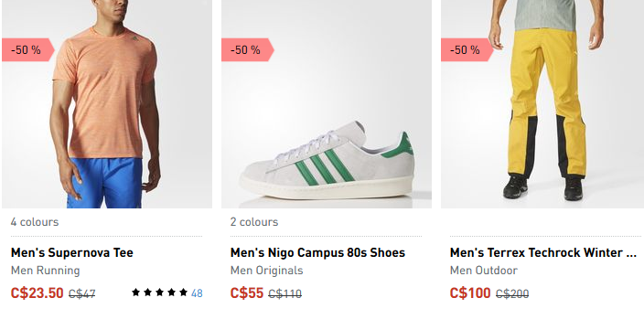Click the Men Running category text

45,271
